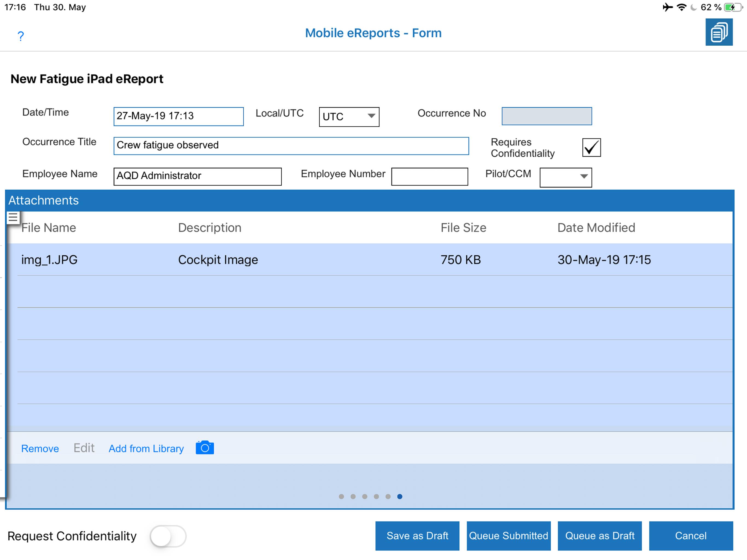Click the Employee Name field
Viewport: 747px width, 560px height.
pyautogui.click(x=198, y=176)
